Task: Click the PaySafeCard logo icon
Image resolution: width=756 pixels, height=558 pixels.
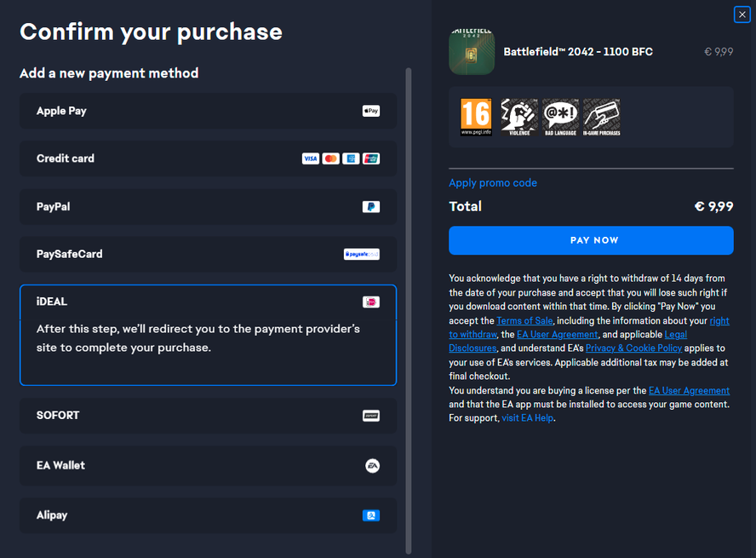Action: tap(362, 254)
